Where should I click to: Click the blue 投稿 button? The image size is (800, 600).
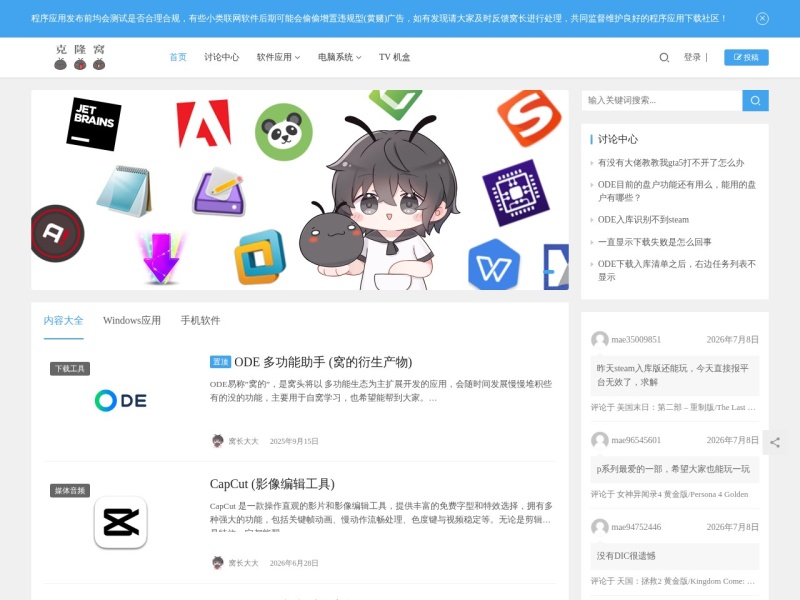(x=746, y=57)
